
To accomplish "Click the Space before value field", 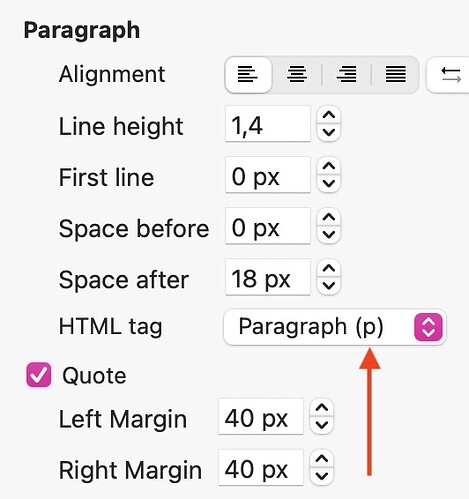I will coord(268,226).
